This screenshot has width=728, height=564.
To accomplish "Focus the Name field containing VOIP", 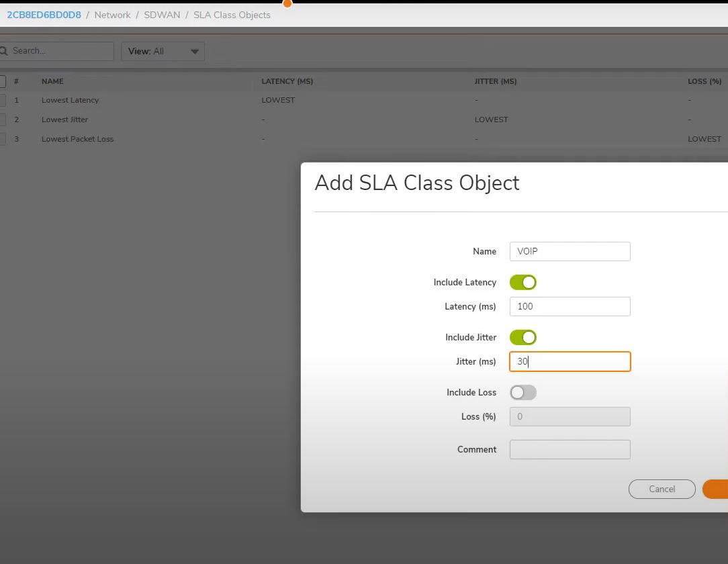I will pyautogui.click(x=570, y=251).
